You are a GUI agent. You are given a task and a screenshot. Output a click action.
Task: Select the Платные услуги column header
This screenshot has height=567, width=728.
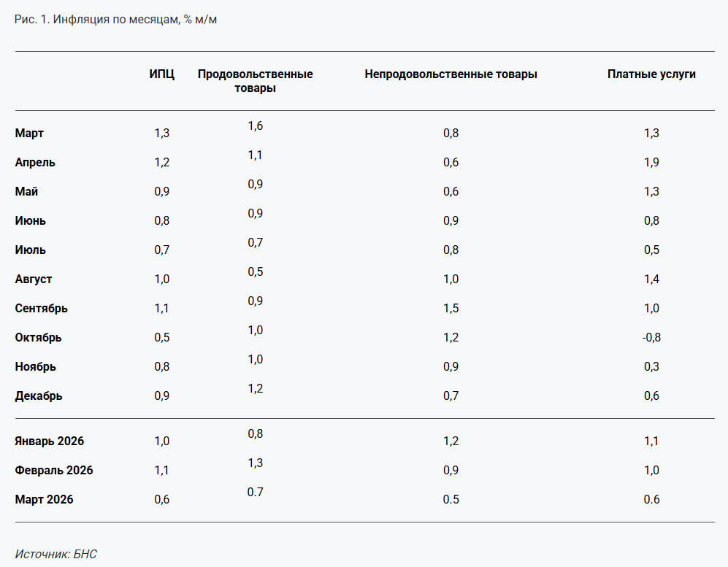click(651, 74)
